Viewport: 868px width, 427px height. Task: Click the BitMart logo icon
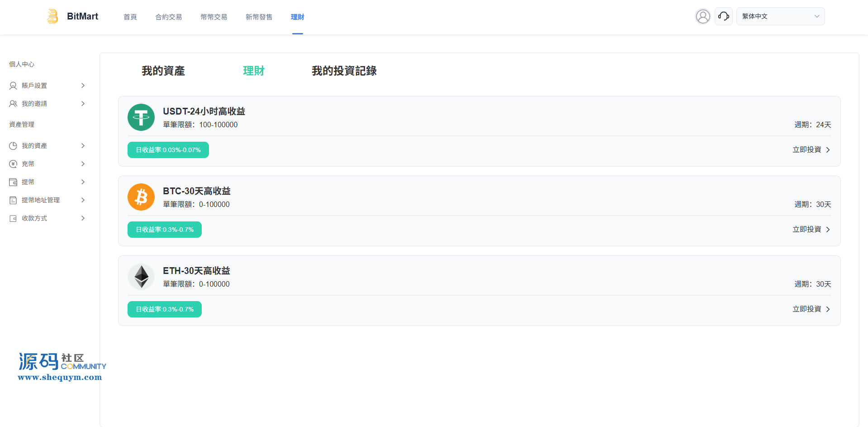pyautogui.click(x=53, y=16)
